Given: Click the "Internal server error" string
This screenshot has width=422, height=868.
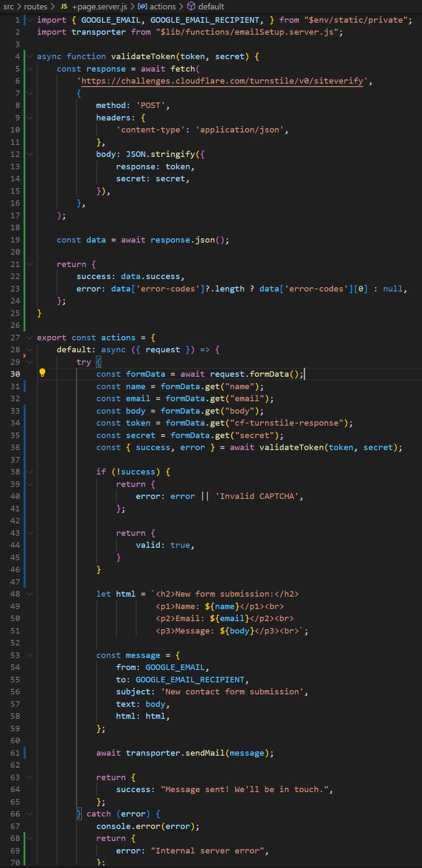Looking at the screenshot, I should click(207, 850).
